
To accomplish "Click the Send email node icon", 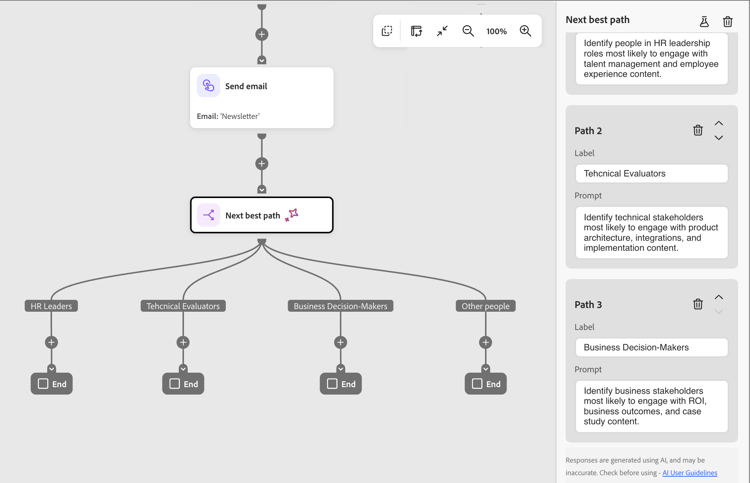I will click(x=209, y=86).
